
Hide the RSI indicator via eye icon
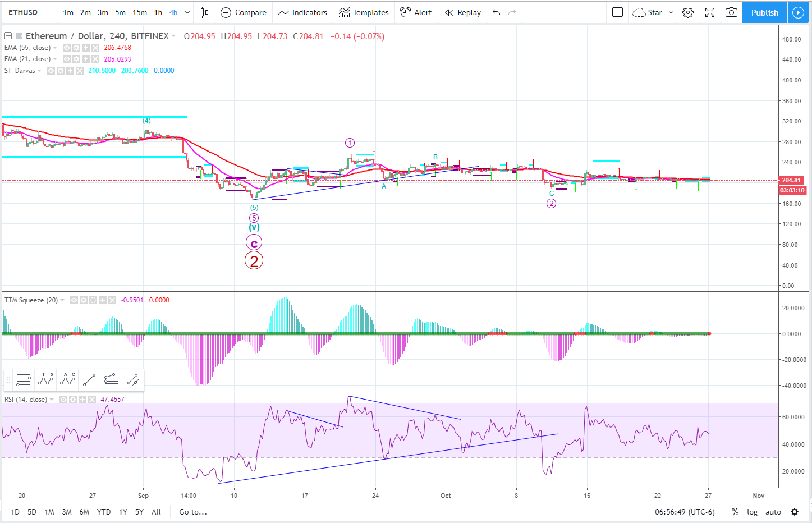pos(63,400)
